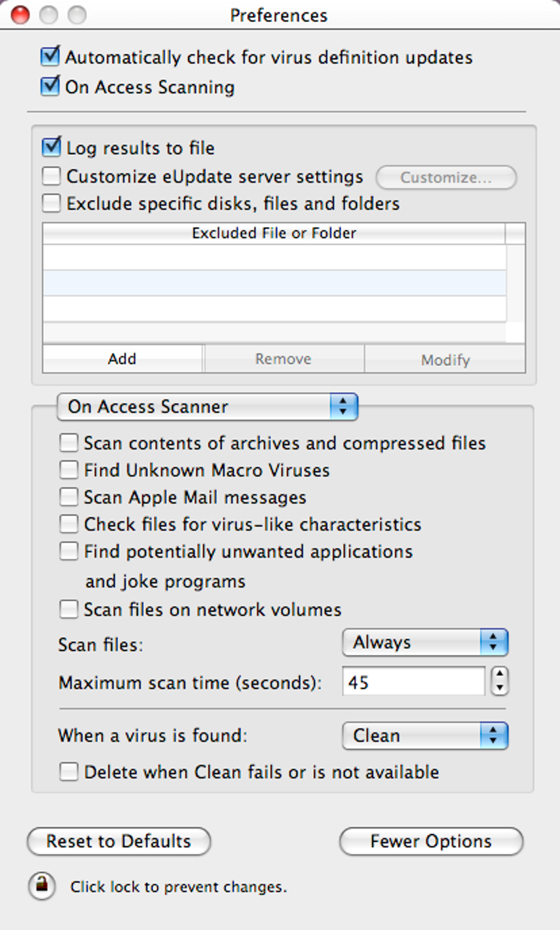Screen dimensions: 560x930
Task: Check Exclude specific disks, files and folders
Action: click(x=52, y=203)
